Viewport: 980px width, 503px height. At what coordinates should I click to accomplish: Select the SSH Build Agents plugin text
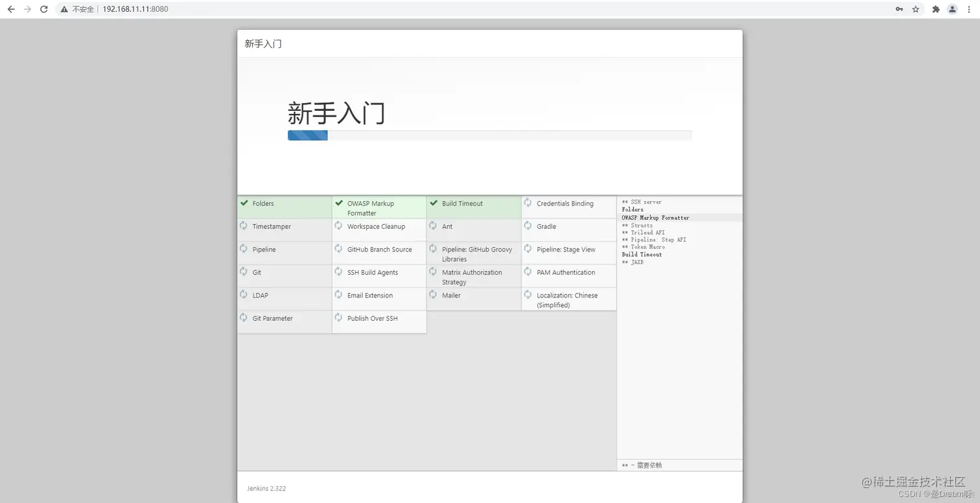tap(373, 272)
